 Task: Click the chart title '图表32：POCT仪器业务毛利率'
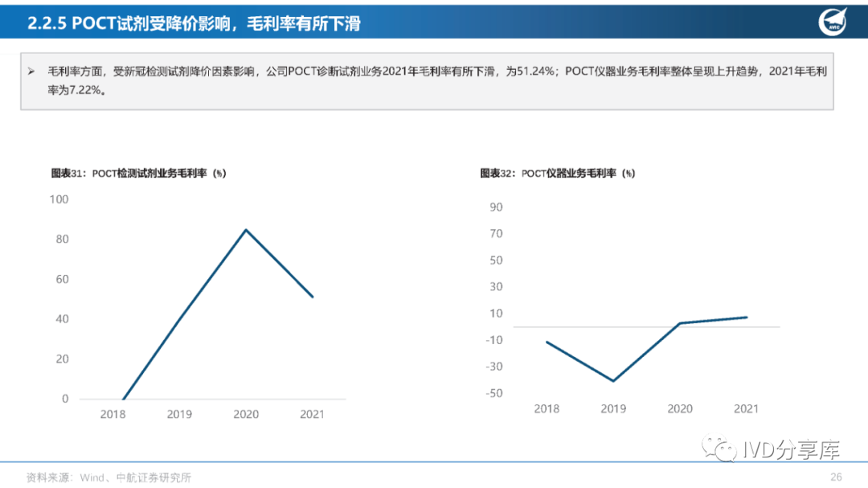pyautogui.click(x=558, y=174)
